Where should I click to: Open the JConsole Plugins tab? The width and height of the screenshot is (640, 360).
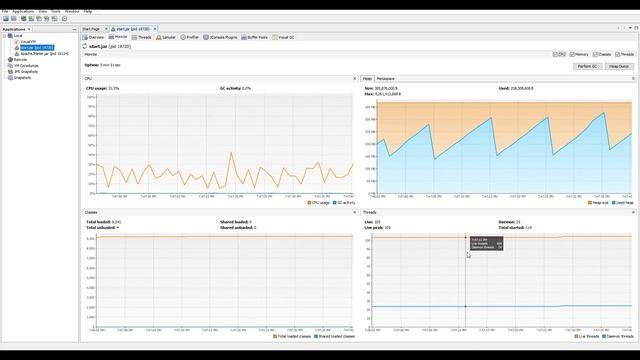[220, 37]
